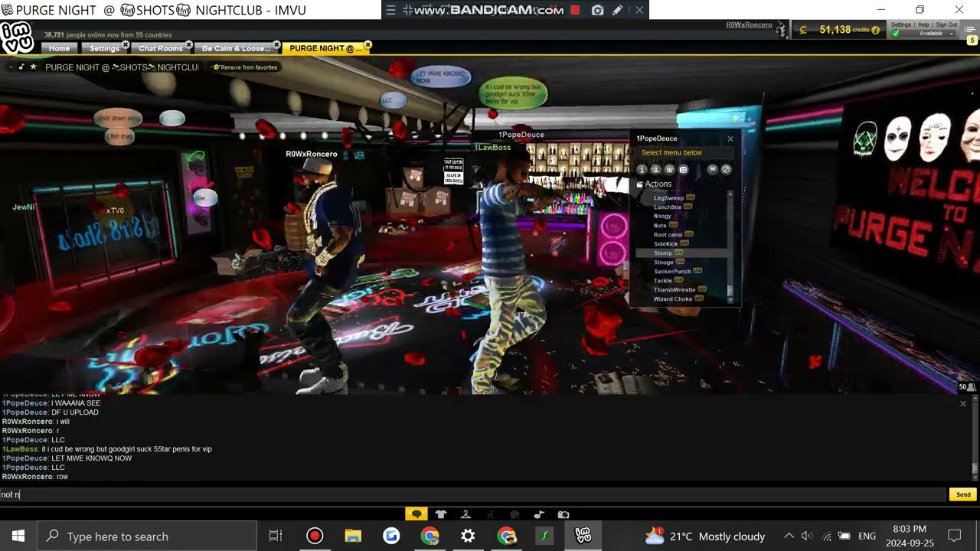Switch to the Chat Rooms tab

(x=160, y=48)
